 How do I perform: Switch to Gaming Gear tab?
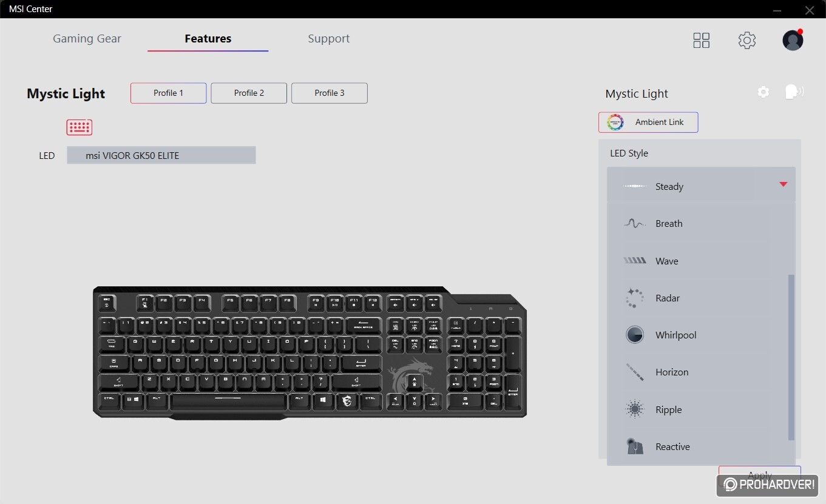[87, 38]
